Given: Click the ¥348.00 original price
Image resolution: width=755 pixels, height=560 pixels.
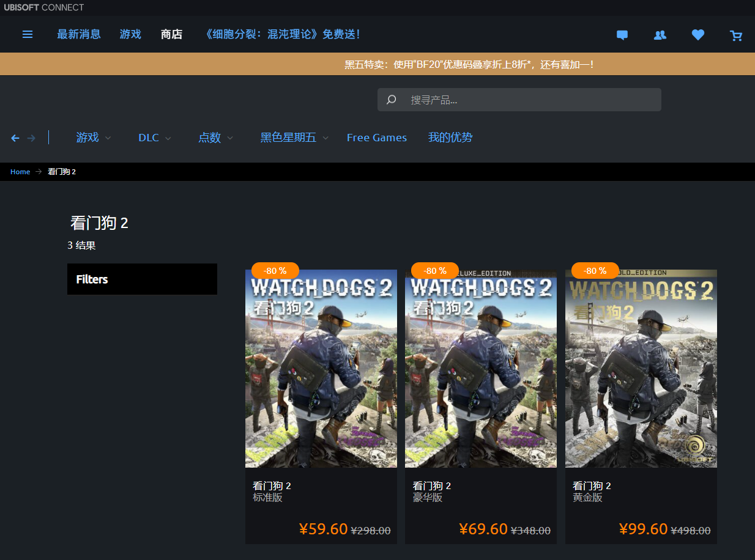Looking at the screenshot, I should point(531,531).
